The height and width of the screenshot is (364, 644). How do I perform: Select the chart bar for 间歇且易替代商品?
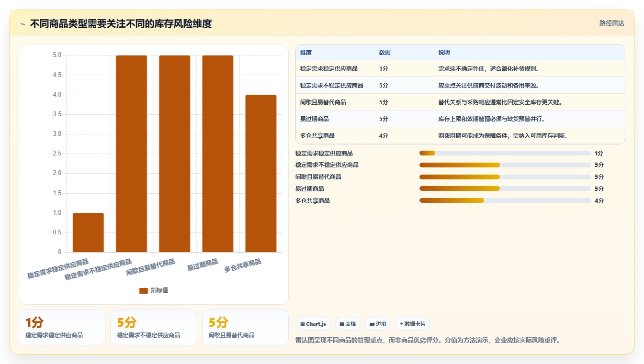tap(175, 154)
